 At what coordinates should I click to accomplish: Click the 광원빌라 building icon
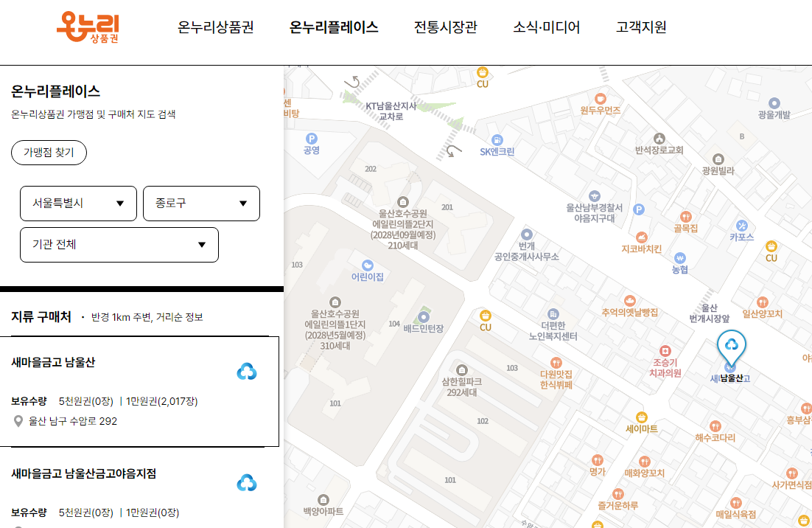[x=718, y=159]
